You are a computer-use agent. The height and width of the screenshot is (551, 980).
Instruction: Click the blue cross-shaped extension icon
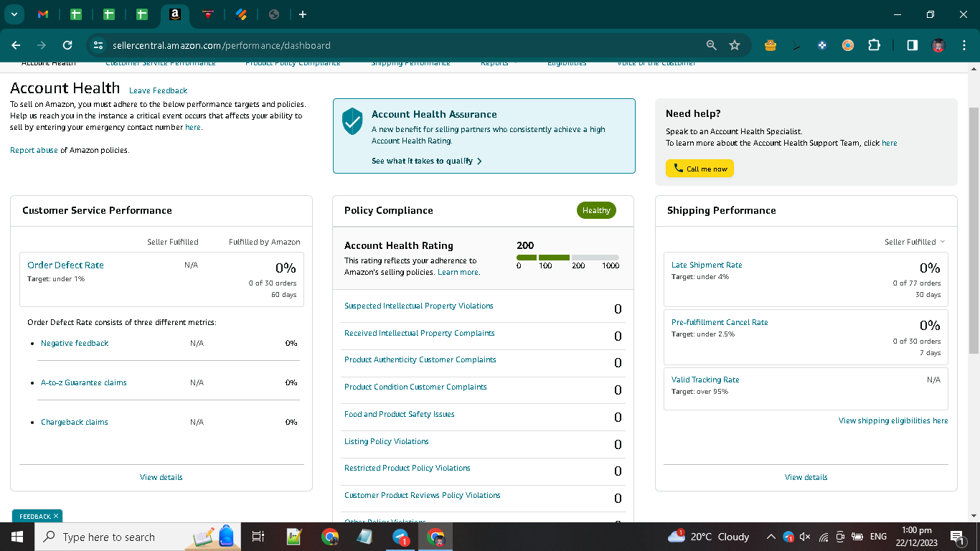pos(822,45)
